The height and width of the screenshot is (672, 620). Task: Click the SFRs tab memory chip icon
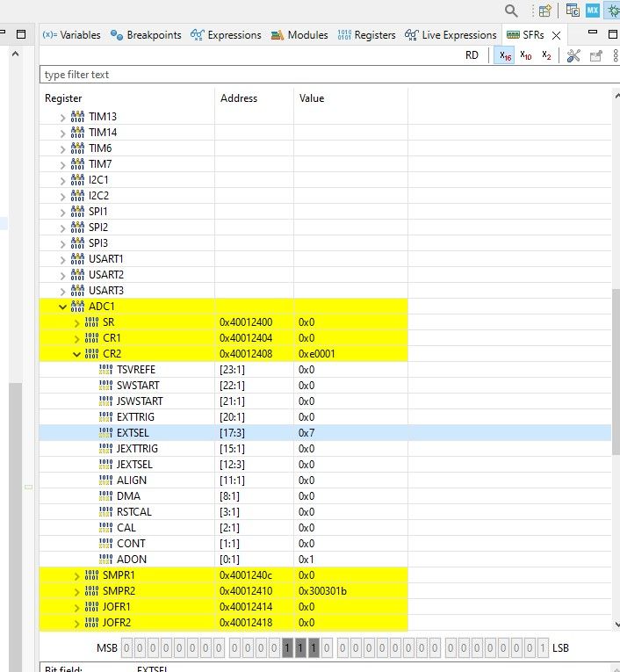513,35
